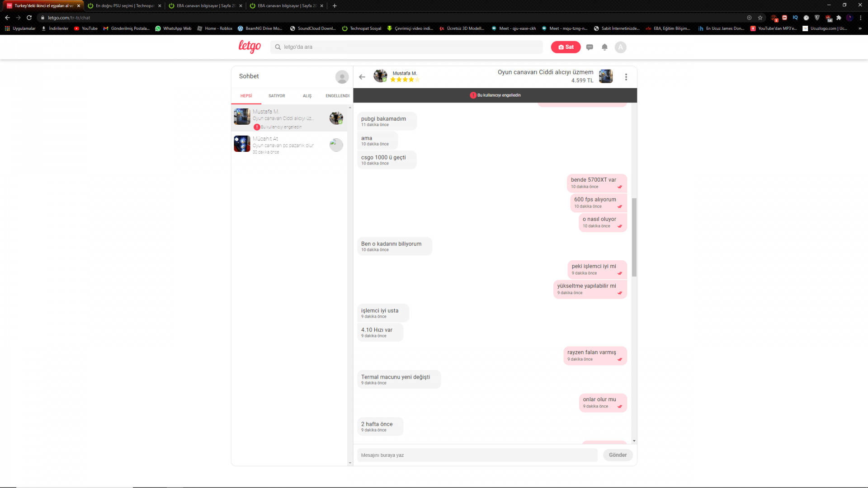This screenshot has height=488, width=868.
Task: Click the Sat sell button
Action: click(x=566, y=47)
